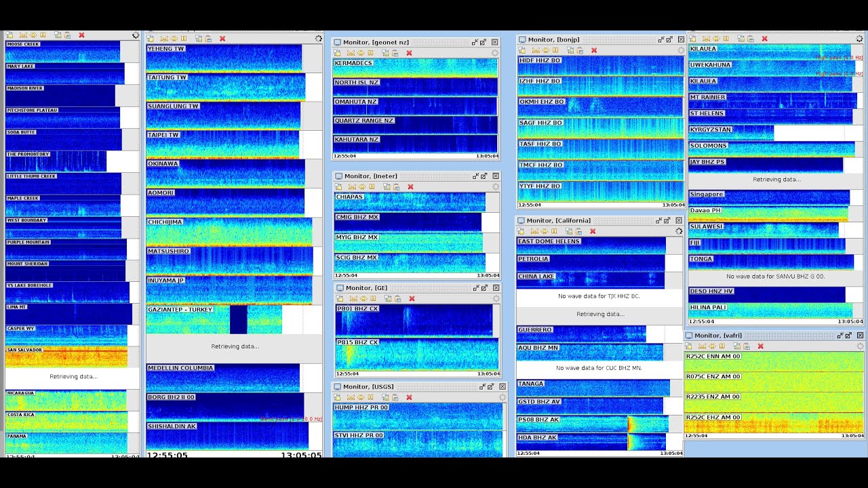Open monitor options in geonet nz window
868x488 pixels.
click(x=494, y=53)
